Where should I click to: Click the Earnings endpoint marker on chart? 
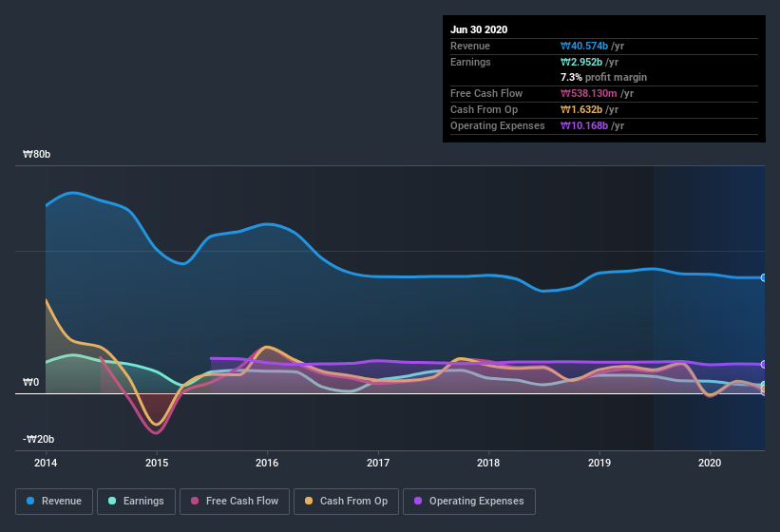click(764, 385)
